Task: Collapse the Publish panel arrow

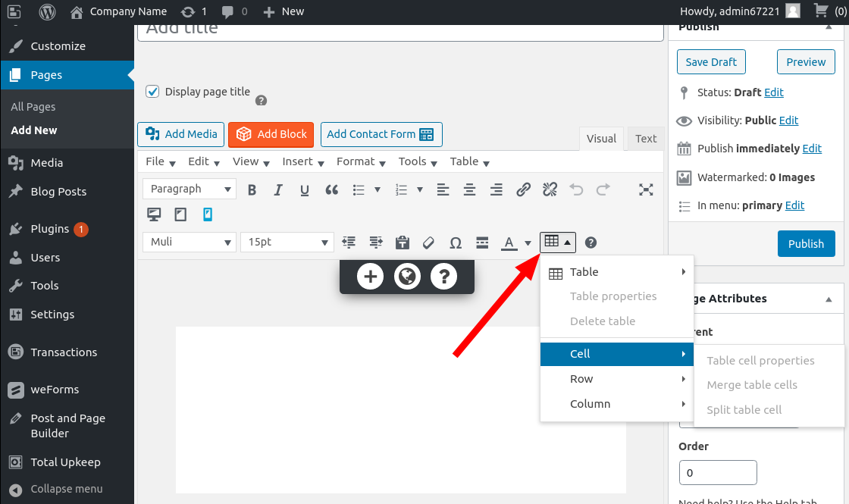Action: click(x=829, y=27)
